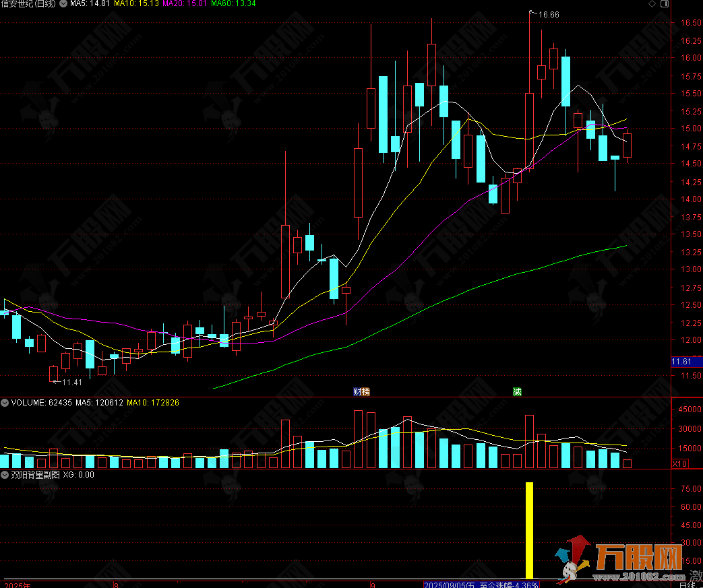
Task: Expand the 双阳背量副图 panel options arrow
Action: (5, 475)
